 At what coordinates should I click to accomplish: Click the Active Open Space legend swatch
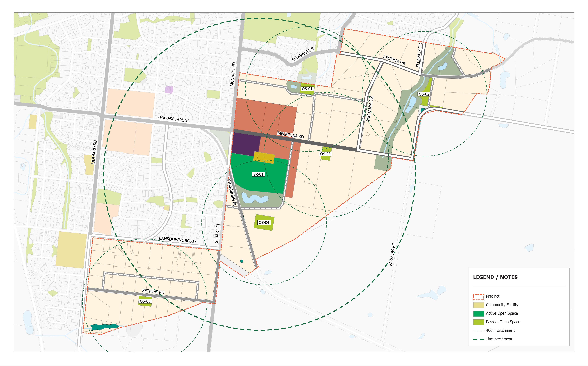(x=478, y=313)
